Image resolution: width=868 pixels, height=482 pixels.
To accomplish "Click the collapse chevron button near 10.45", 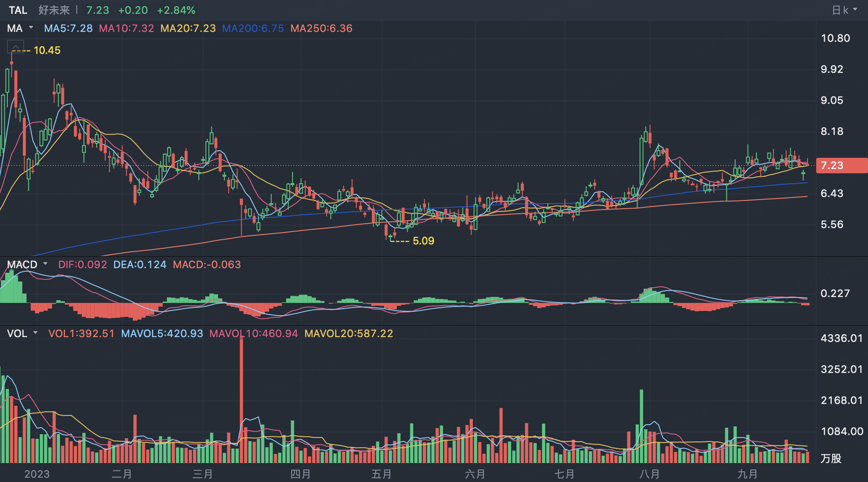I will 16,47.
